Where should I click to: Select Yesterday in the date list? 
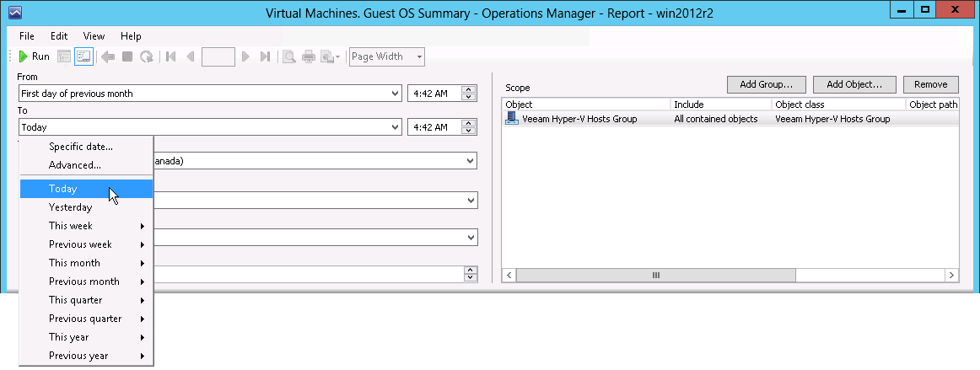coord(86,206)
